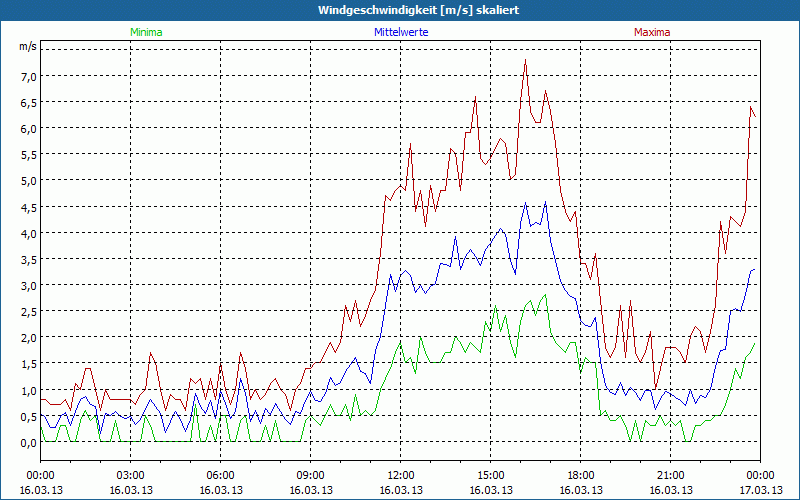This screenshot has width=800, height=500.
Task: Click the 21:00 time axis label
Action: click(x=671, y=475)
